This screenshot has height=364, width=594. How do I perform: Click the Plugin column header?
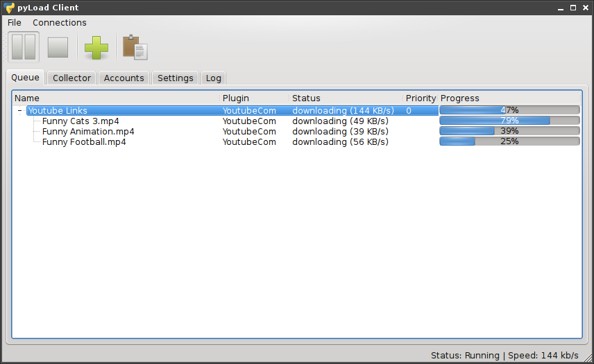[254, 98]
